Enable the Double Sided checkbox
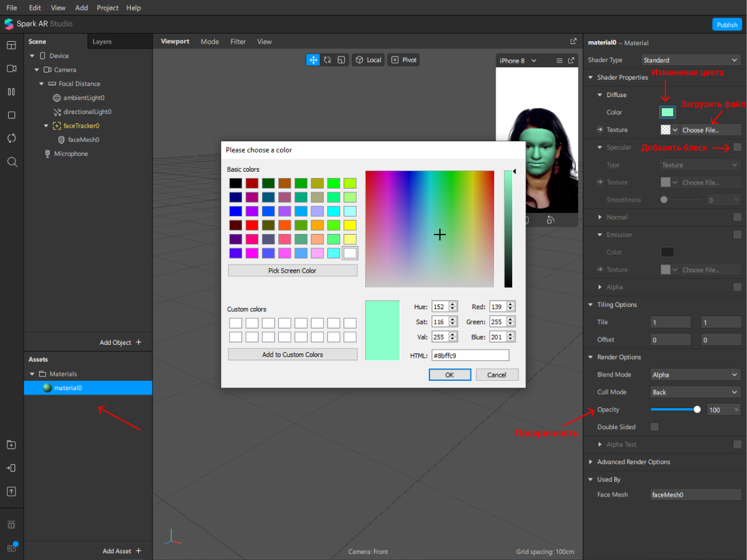Viewport: 747px width, 560px height. click(654, 427)
